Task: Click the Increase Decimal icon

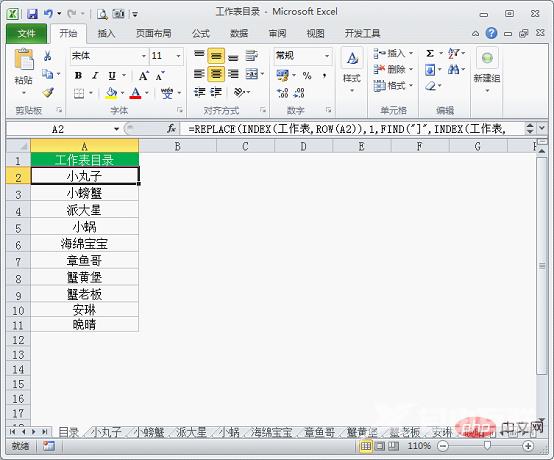Action: click(x=283, y=93)
